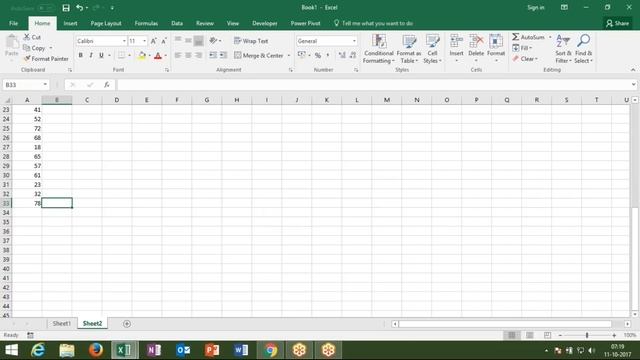
Task: Click Decrease Decimal icon
Action: click(353, 55)
